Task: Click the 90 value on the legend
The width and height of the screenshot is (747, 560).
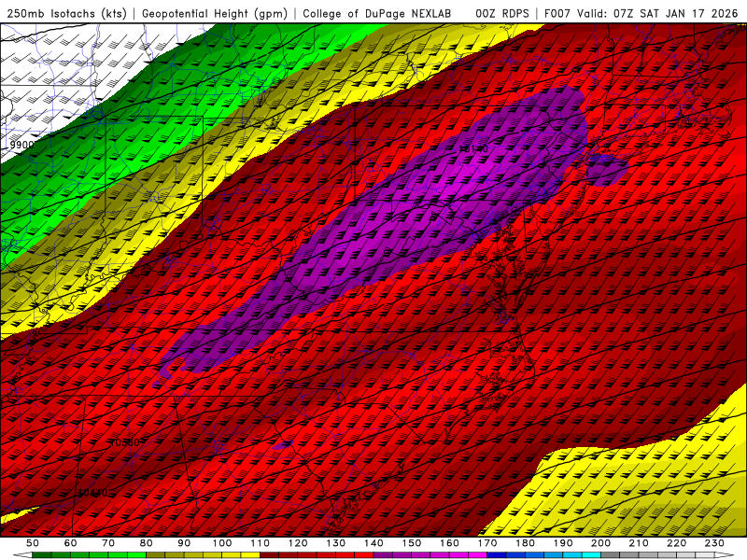Action: (x=184, y=543)
